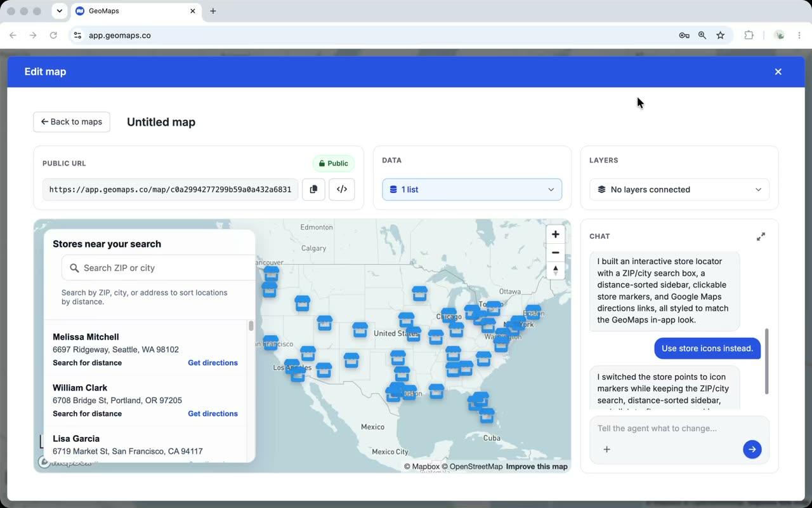This screenshot has width=812, height=508.
Task: Send the chat message with the arrow button
Action: (752, 449)
